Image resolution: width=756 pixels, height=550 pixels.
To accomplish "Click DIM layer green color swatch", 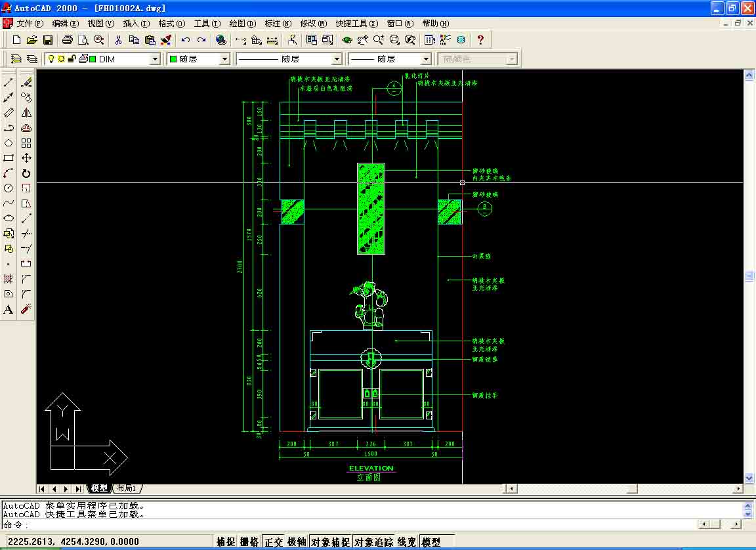I will coord(92,59).
